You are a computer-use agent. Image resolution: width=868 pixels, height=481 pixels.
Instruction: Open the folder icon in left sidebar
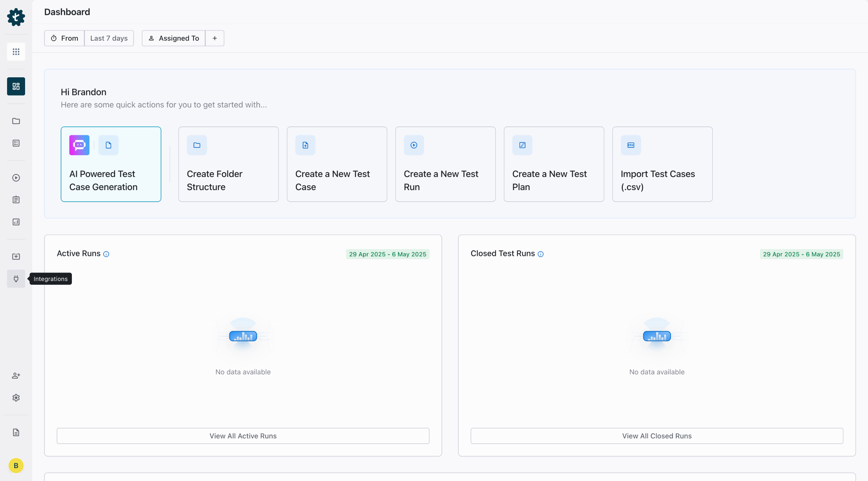click(16, 121)
